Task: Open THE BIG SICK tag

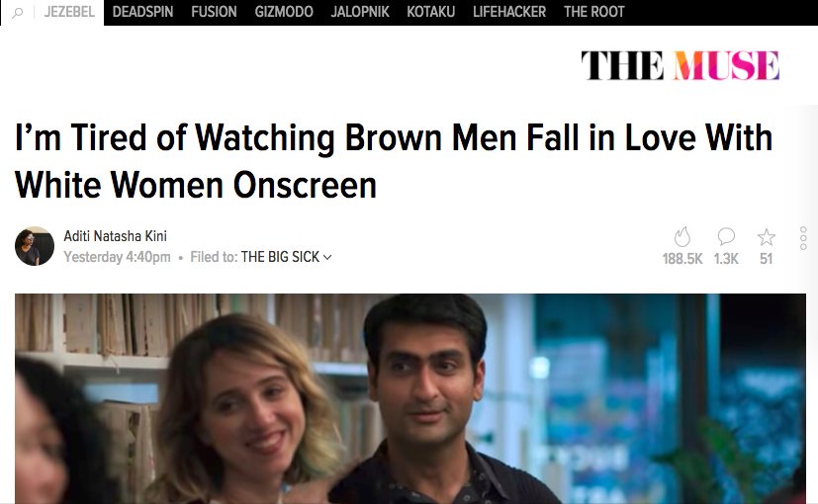Action: tap(280, 257)
